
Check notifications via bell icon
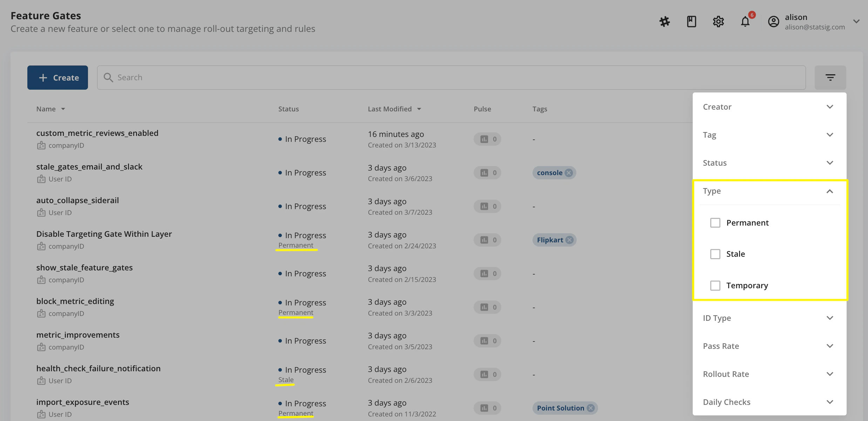[745, 21]
